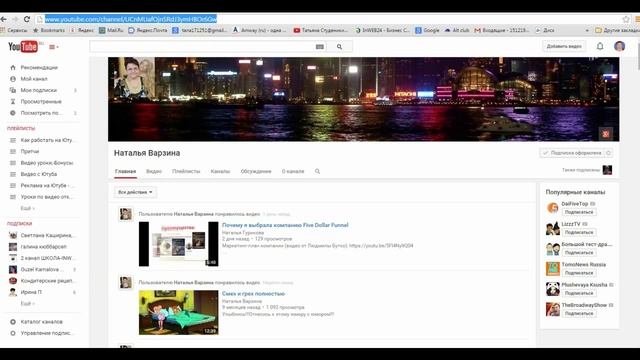The width and height of the screenshot is (640, 360).
Task: Open the guide menu next to YouTube logo
Action: [53, 47]
